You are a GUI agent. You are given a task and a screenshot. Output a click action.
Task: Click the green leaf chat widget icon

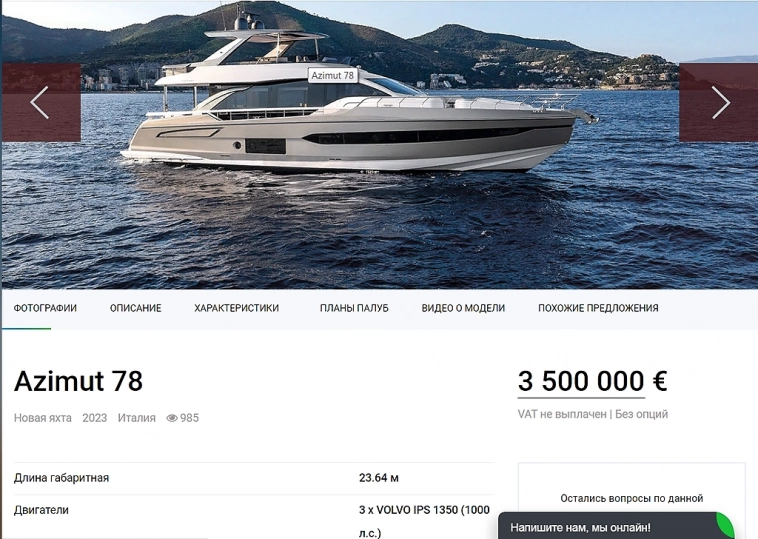point(725,526)
